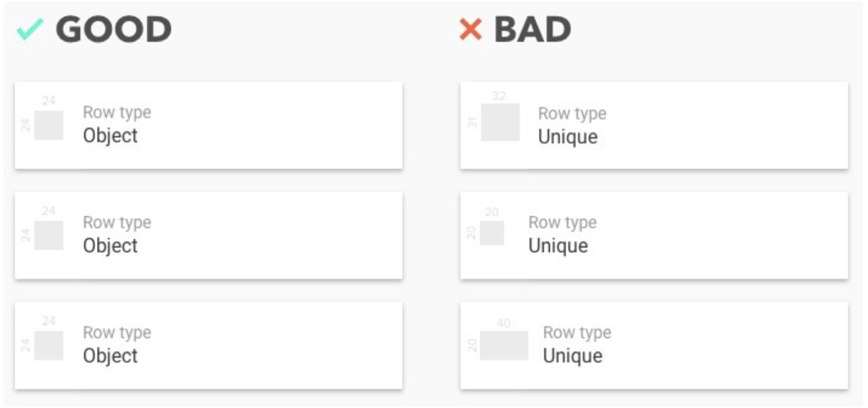Click the green checkmark beside GOOD
The height and width of the screenshot is (408, 868).
(30, 29)
